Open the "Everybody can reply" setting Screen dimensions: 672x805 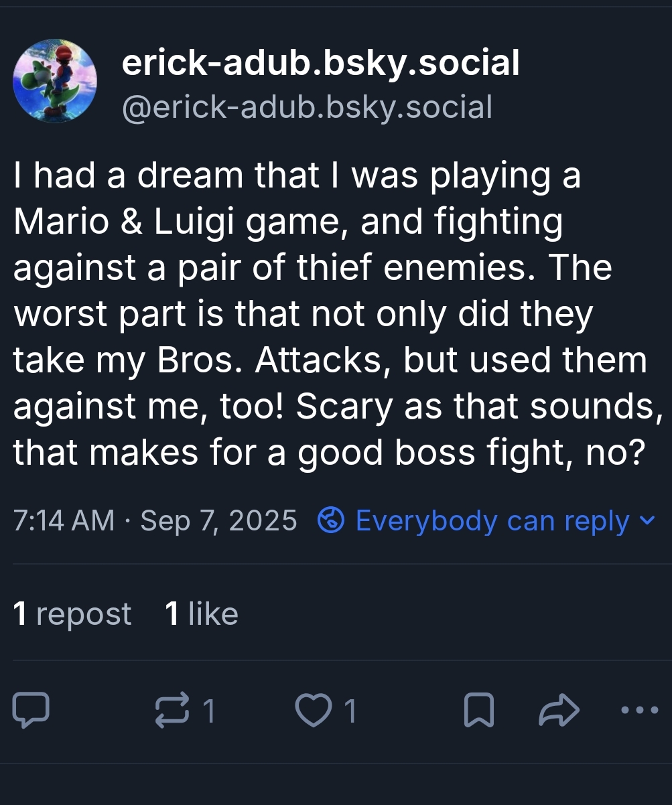[x=492, y=520]
